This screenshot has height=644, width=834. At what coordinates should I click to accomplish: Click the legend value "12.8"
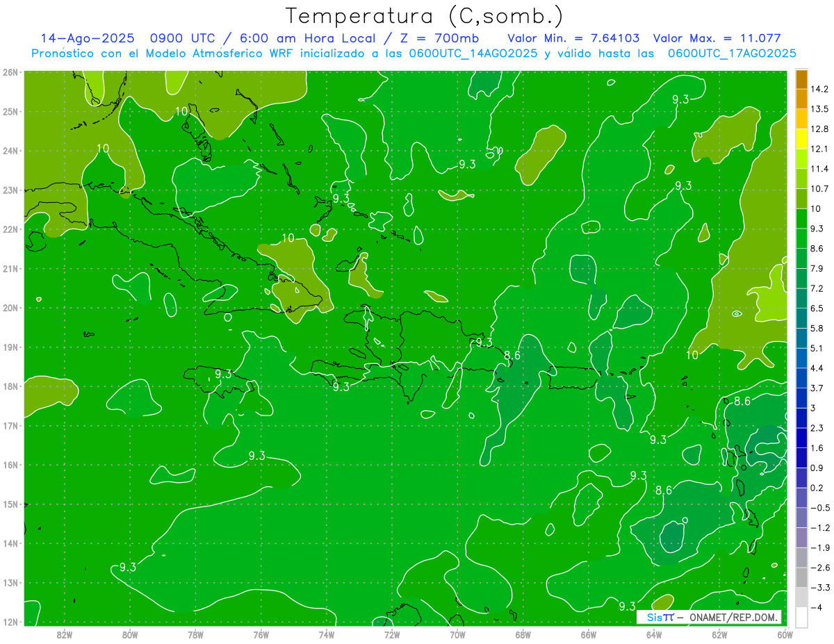[x=819, y=129]
